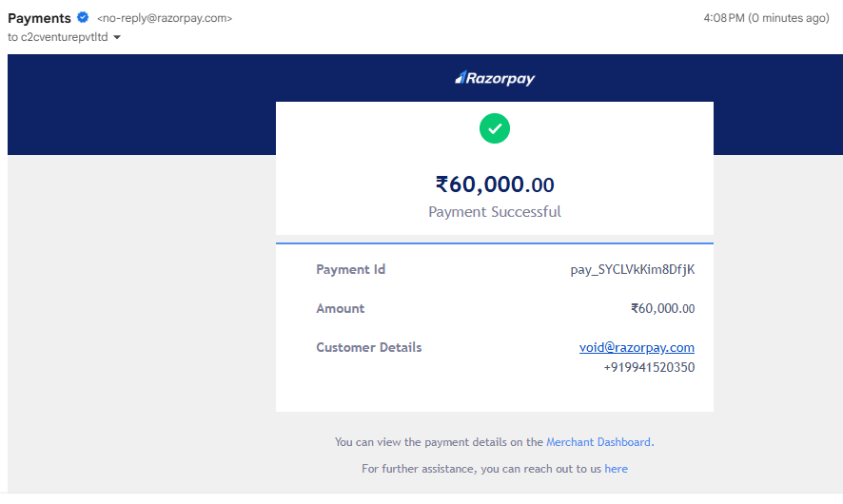
Task: Click the 'to c2cventurepvtltd' recipient text
Action: click(57, 37)
